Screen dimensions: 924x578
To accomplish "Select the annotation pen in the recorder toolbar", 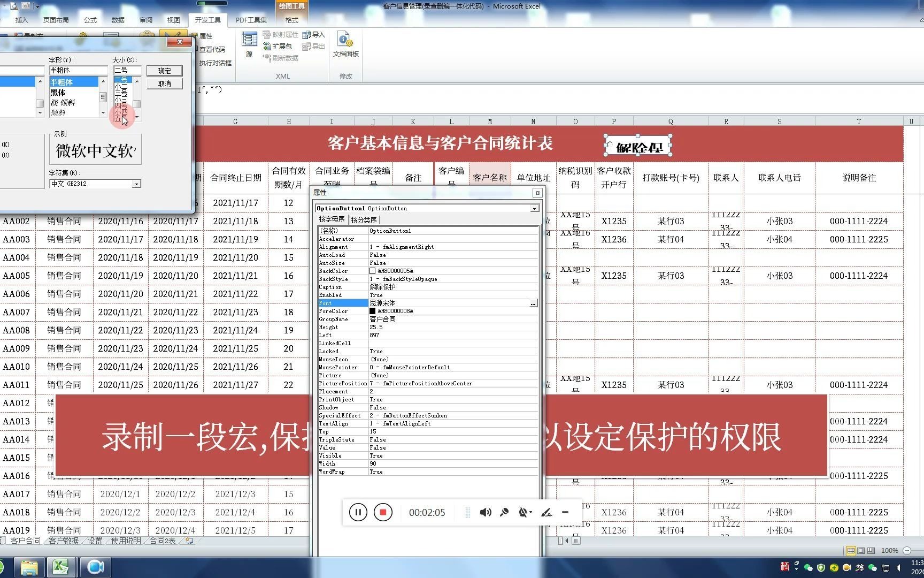I will coord(546,512).
